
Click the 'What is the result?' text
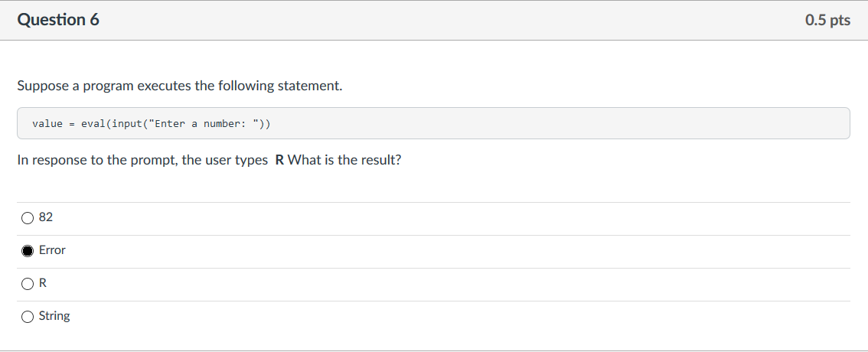click(x=344, y=160)
